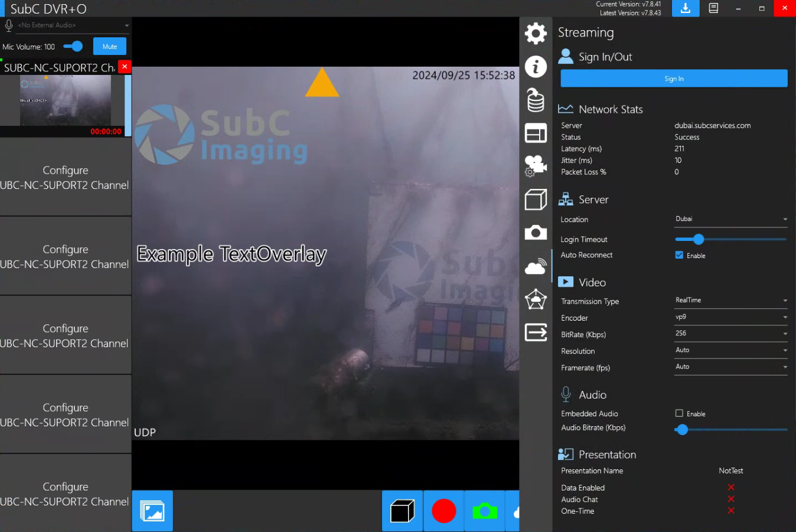Open the gear Settings panel in the sidebar

click(536, 33)
